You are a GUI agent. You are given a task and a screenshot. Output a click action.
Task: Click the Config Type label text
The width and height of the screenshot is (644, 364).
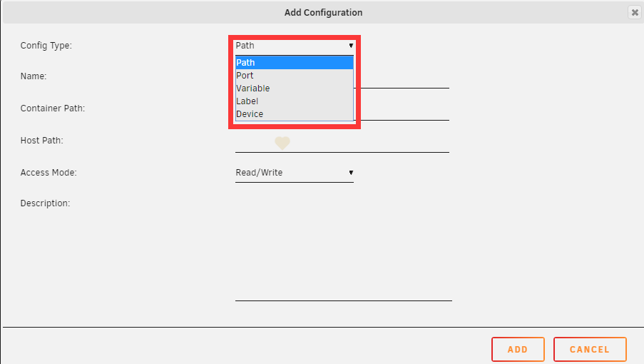(46, 46)
